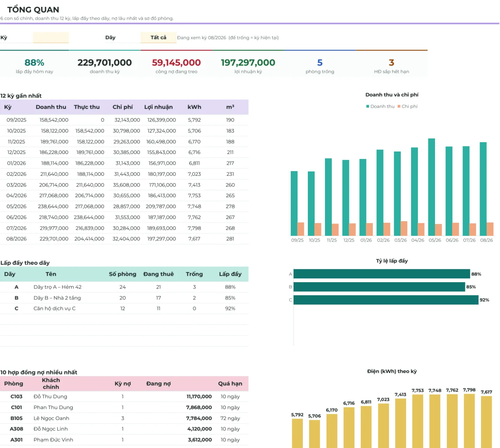
Task: Select the HĐ sắp hết hạn count 3
Action: point(391,63)
